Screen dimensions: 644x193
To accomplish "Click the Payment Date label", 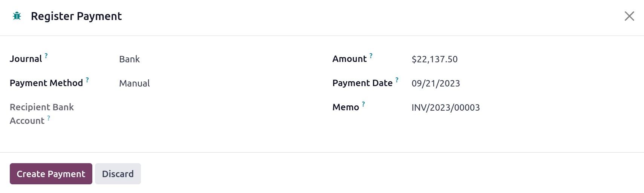I will pos(362,83).
